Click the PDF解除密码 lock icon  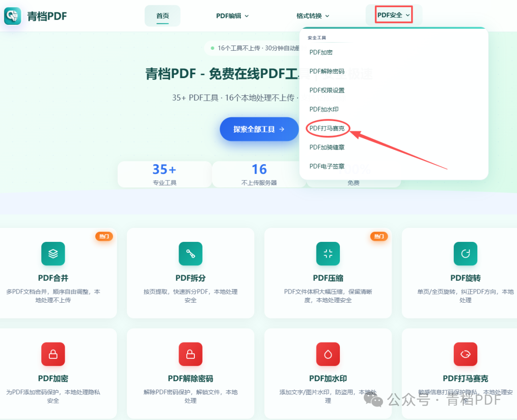pos(191,354)
